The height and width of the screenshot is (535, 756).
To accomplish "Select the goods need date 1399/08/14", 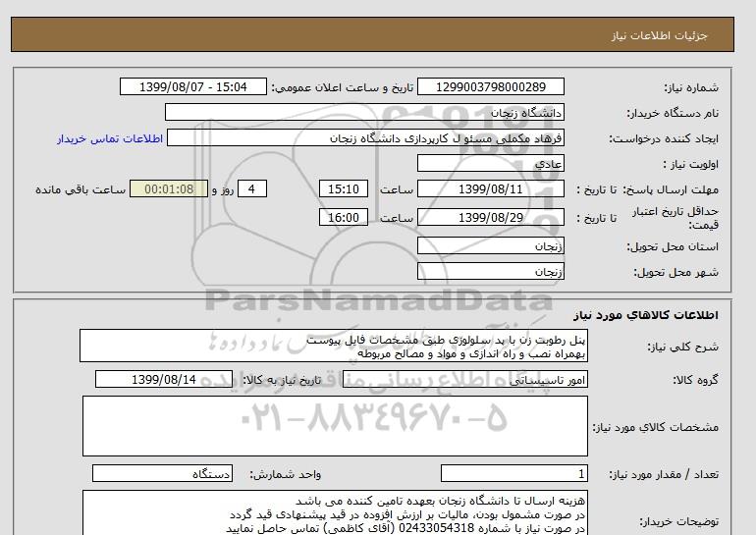I will pyautogui.click(x=164, y=379).
